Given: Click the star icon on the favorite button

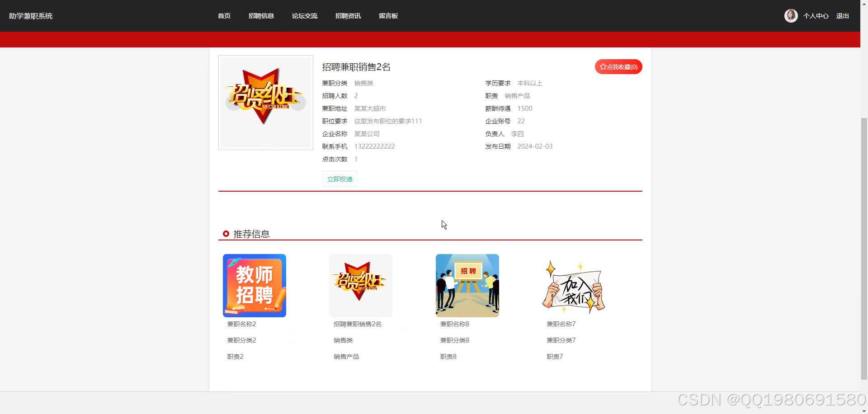Looking at the screenshot, I should coord(603,66).
